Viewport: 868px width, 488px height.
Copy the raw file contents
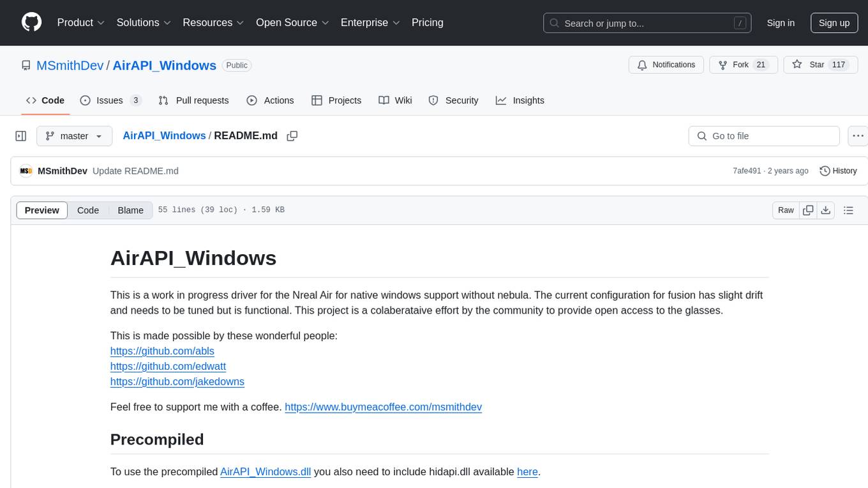(x=808, y=210)
